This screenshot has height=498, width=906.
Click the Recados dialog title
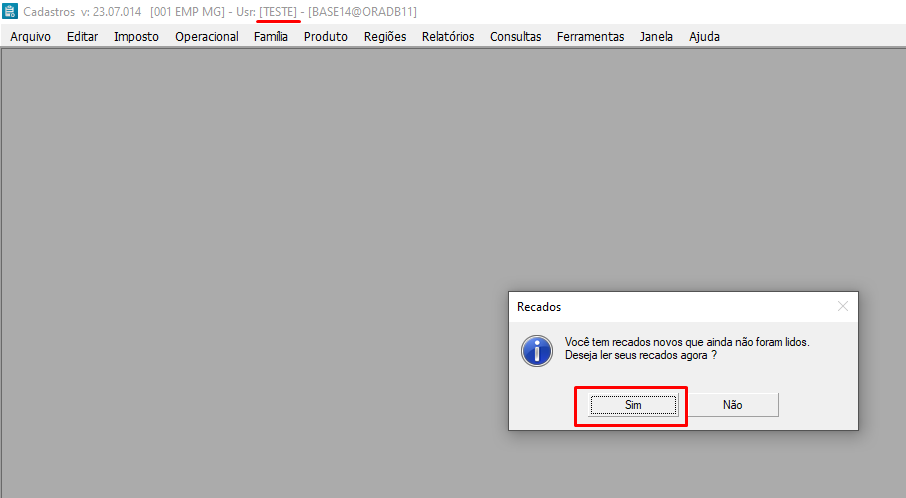click(539, 307)
